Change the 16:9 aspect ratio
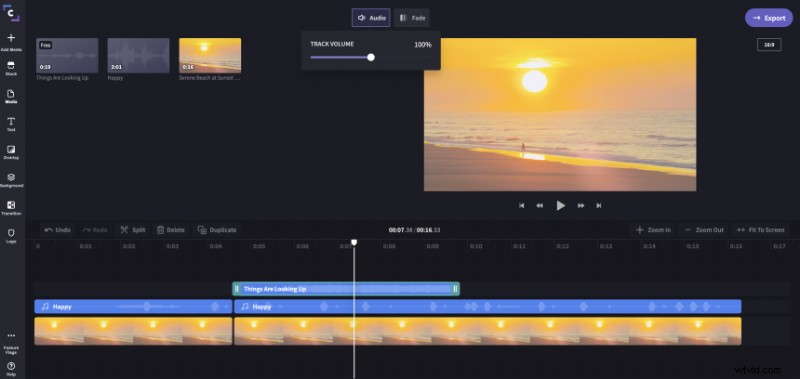This screenshot has height=379, width=800. coord(769,45)
